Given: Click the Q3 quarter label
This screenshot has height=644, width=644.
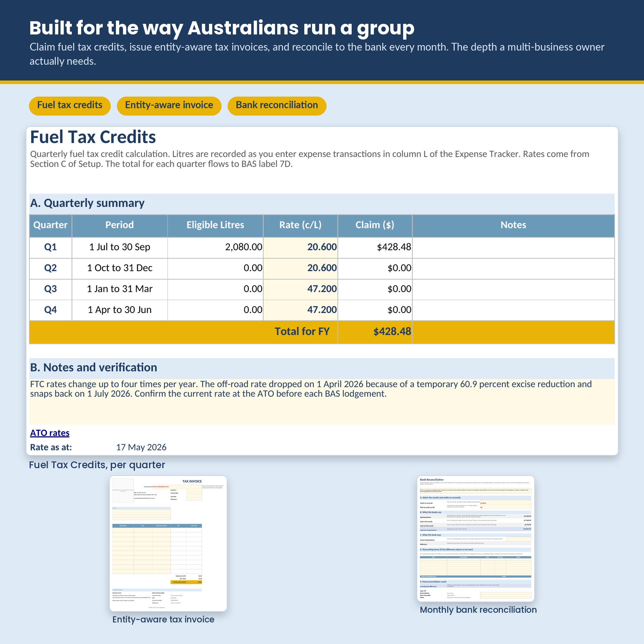Looking at the screenshot, I should pos(50,289).
